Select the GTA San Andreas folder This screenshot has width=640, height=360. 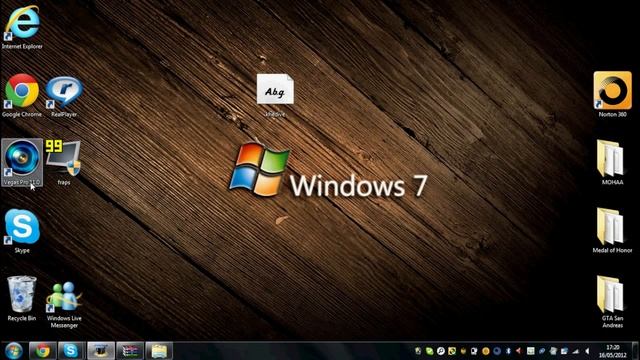[612, 302]
